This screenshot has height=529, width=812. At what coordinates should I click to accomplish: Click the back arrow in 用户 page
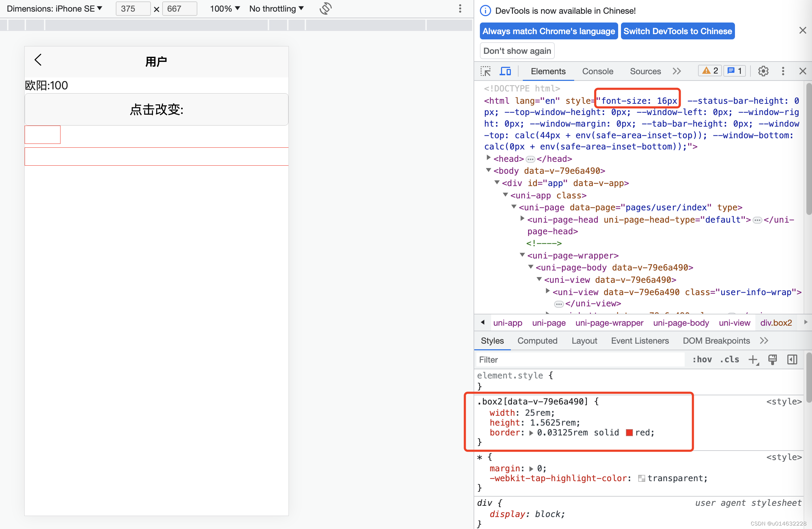pyautogui.click(x=38, y=60)
